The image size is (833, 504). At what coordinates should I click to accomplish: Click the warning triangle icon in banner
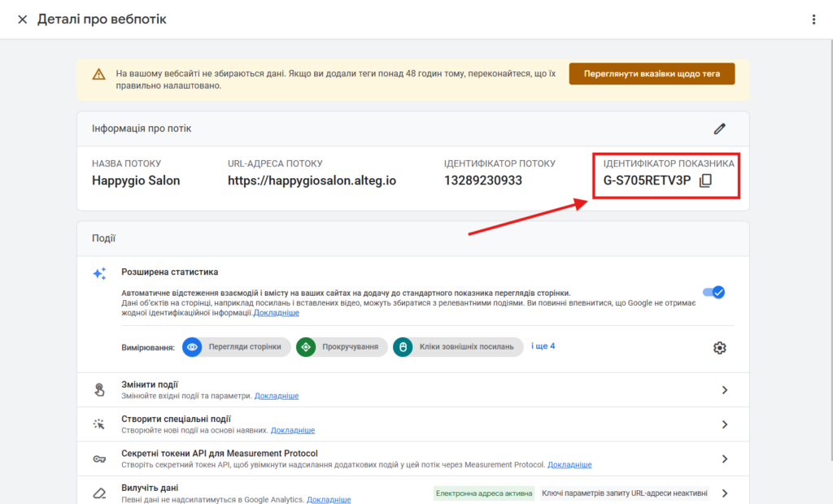[x=98, y=74]
